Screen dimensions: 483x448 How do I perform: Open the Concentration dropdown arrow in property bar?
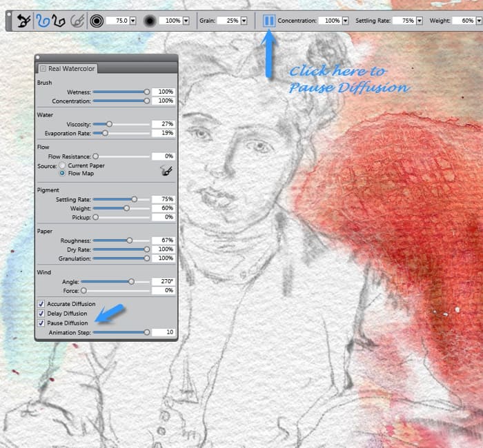(345, 21)
